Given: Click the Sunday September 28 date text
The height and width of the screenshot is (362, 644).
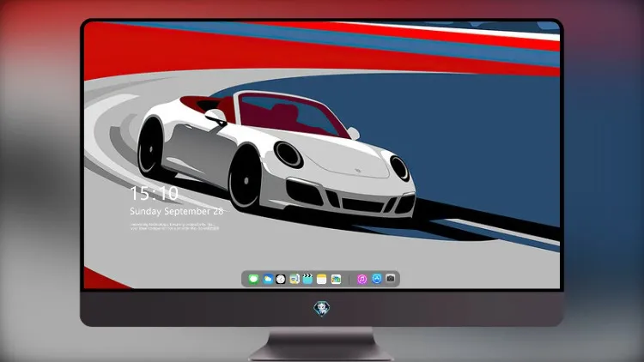Looking at the screenshot, I should (x=177, y=211).
